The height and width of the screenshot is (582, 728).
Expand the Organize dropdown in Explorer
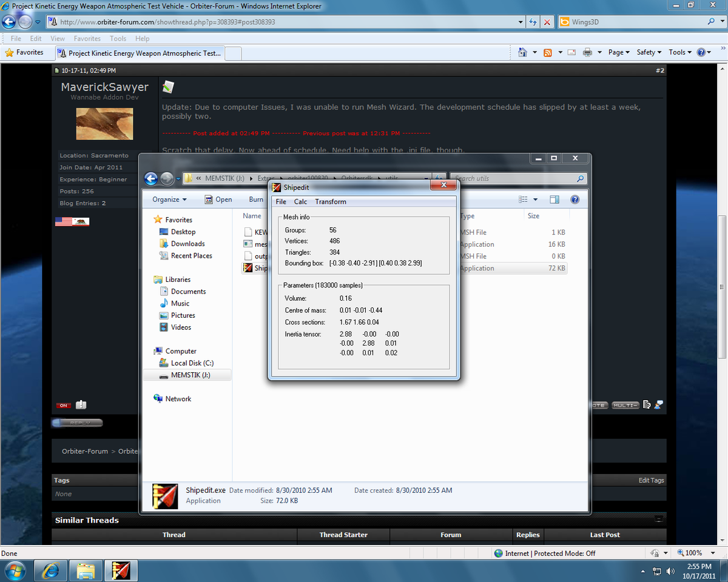point(169,199)
